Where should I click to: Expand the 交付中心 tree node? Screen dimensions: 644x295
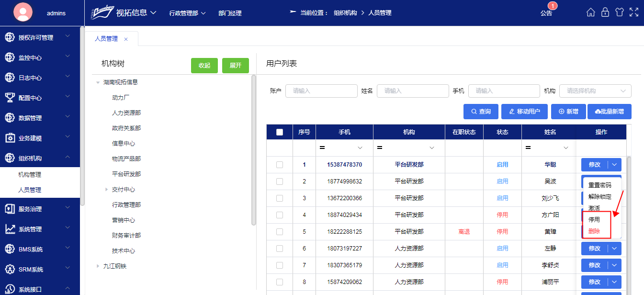point(107,190)
